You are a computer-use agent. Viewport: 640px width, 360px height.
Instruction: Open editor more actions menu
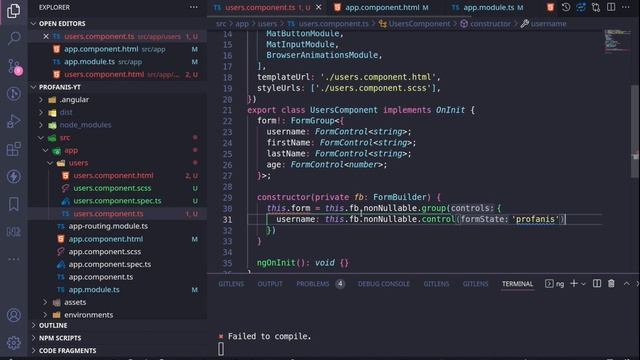[626, 7]
